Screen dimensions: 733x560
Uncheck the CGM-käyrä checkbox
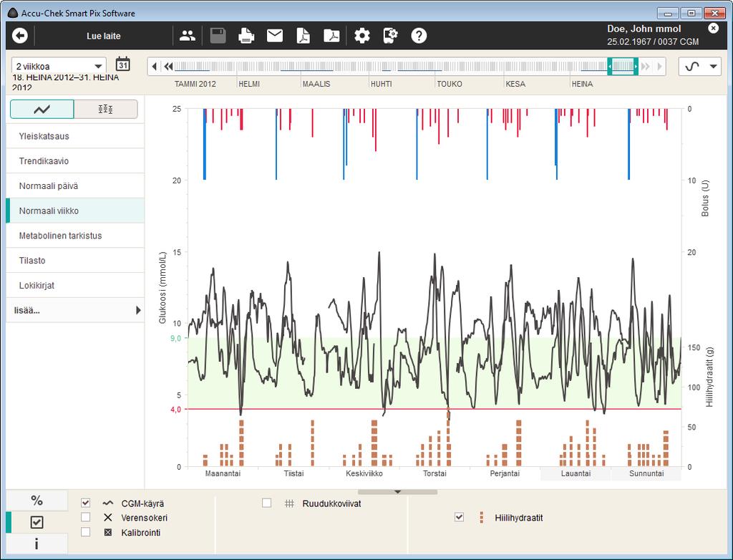(85, 503)
